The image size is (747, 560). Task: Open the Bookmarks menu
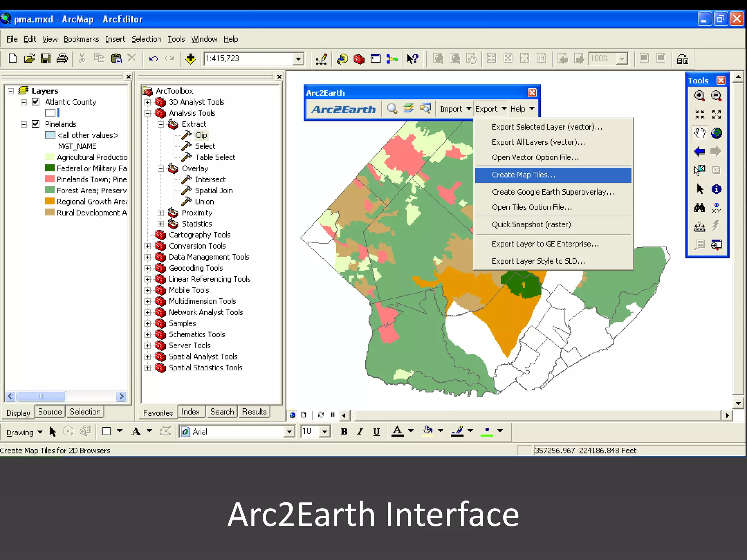coord(81,39)
